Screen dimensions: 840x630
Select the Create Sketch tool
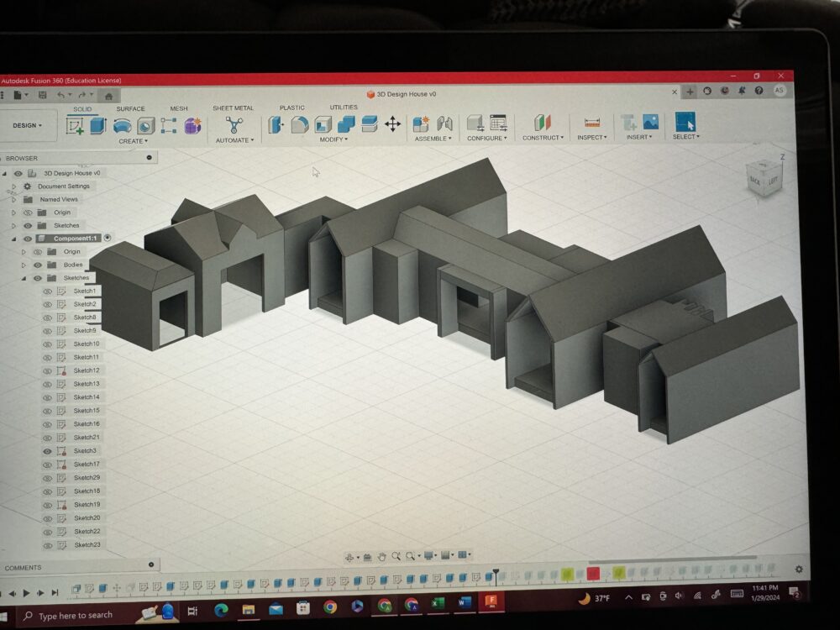(x=75, y=126)
